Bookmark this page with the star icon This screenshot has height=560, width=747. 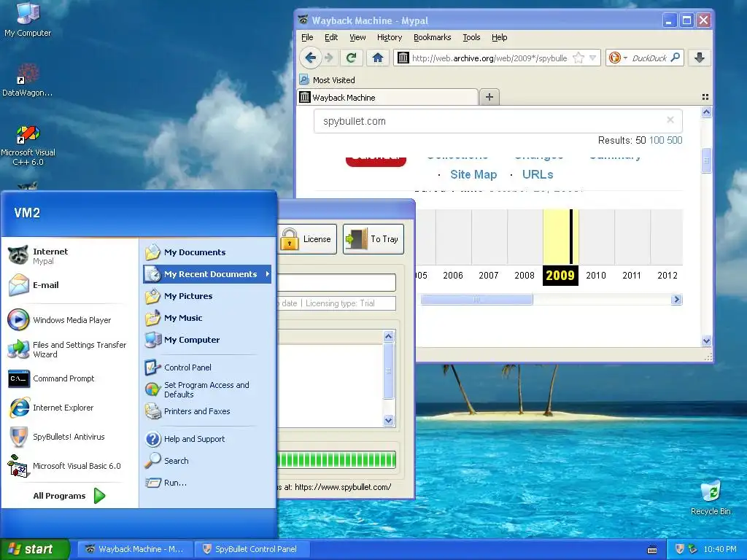tap(578, 58)
